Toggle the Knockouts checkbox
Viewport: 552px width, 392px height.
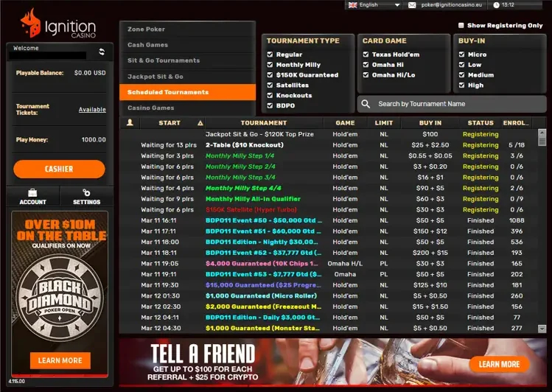[270, 95]
